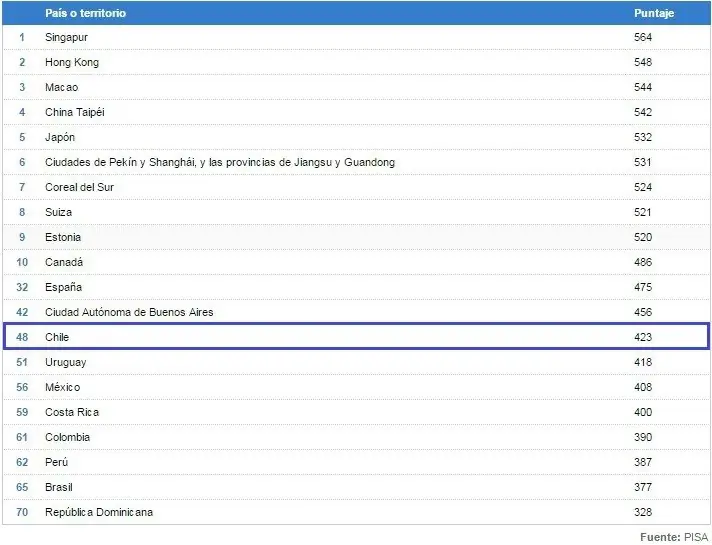Select the Ciudades de Pekín y Shanghái entry
Viewport: 712px width, 545px height.
[220, 162]
